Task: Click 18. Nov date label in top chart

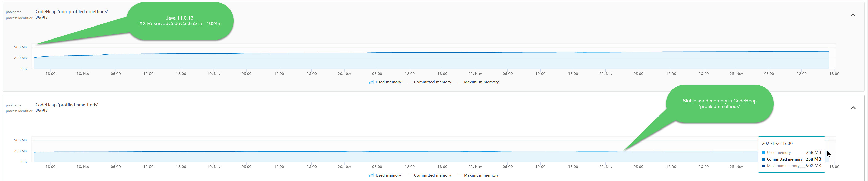Action: (x=83, y=74)
